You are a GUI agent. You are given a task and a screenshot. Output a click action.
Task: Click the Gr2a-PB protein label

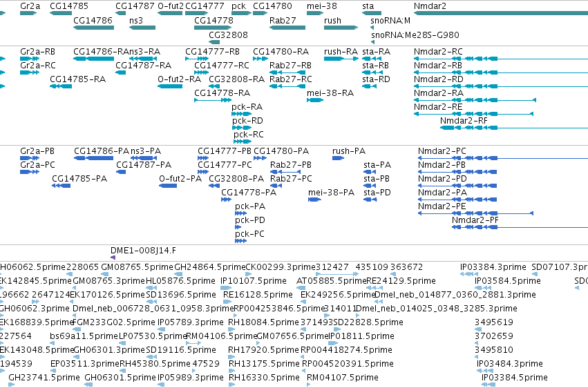37,151
